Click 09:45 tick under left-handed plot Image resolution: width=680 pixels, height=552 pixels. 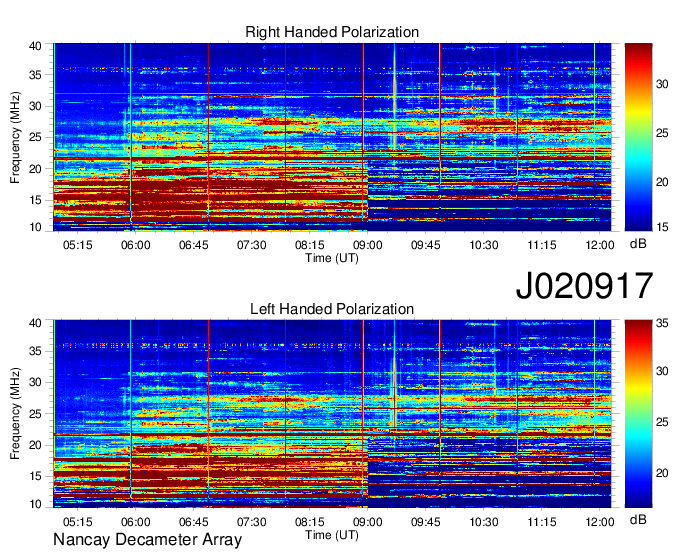[x=426, y=522]
